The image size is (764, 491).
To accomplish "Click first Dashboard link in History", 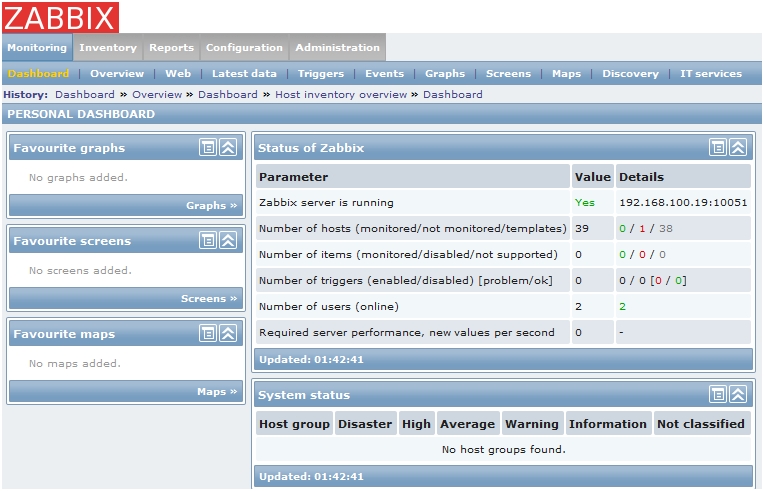I will (85, 94).
